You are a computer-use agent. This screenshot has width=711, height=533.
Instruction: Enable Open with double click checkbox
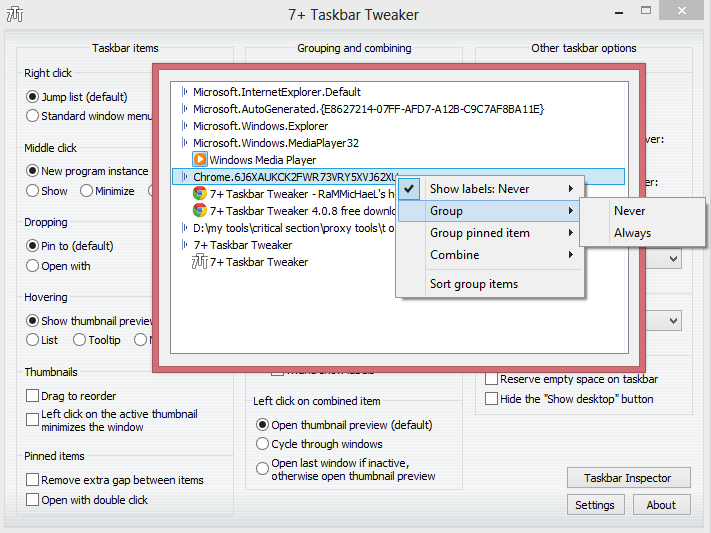(x=32, y=499)
